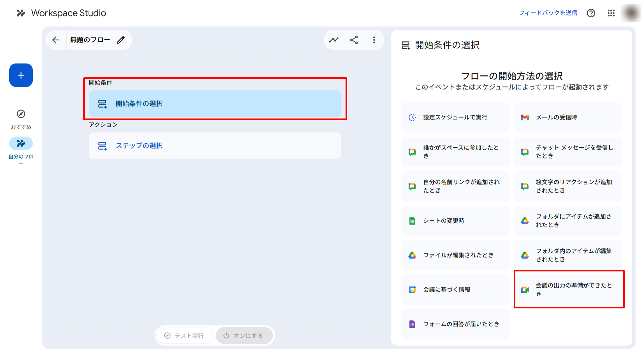Select the 開始条件の選択 step card
644x358 pixels.
pos(215,104)
